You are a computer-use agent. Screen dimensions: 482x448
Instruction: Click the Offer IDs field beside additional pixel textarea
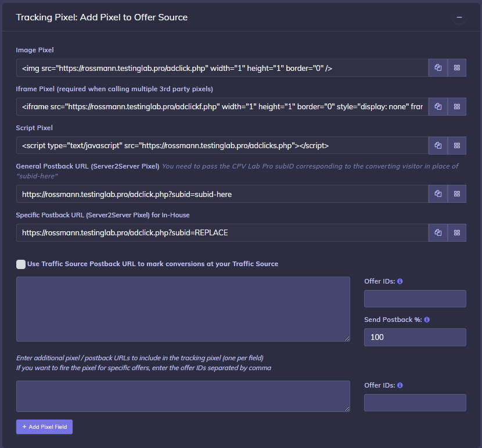[x=415, y=403]
